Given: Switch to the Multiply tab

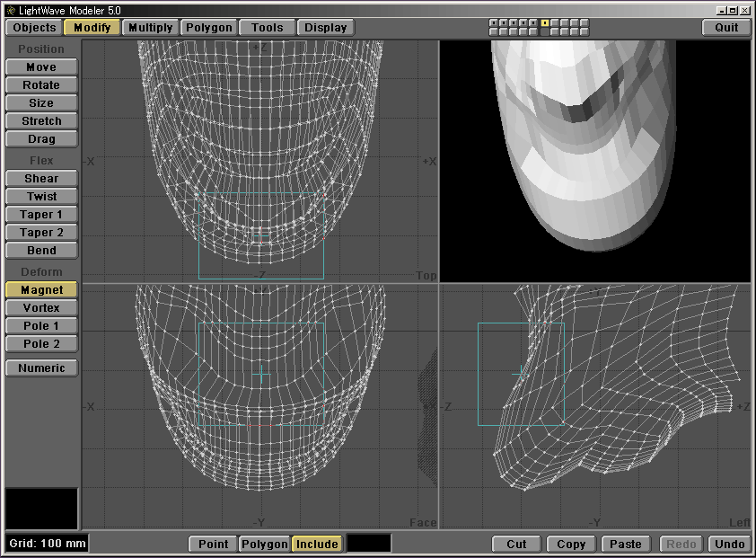Looking at the screenshot, I should tap(150, 28).
